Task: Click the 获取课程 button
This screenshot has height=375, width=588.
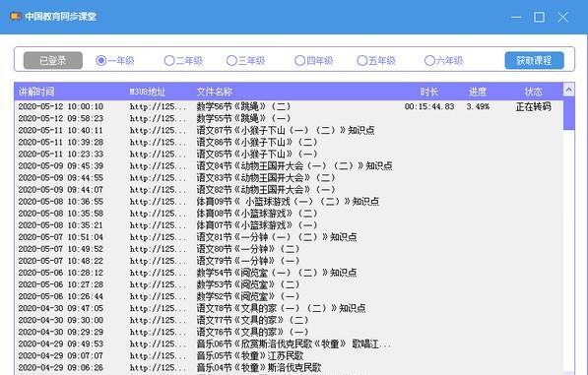Action: (x=534, y=60)
